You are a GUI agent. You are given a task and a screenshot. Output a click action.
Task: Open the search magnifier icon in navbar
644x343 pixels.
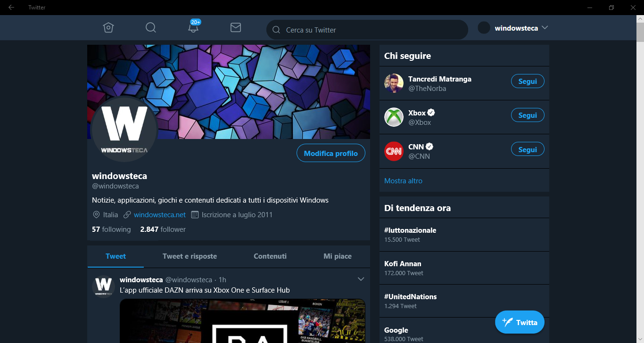(x=151, y=28)
